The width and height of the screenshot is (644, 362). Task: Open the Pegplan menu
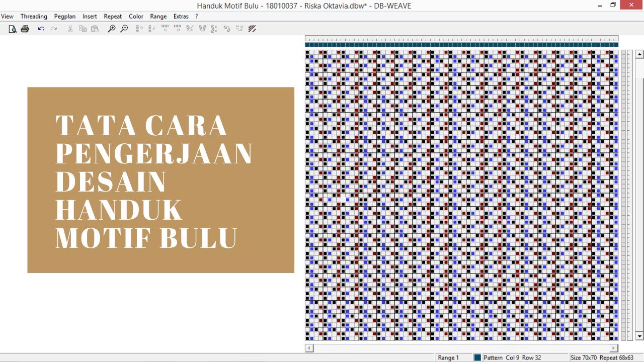click(x=65, y=17)
